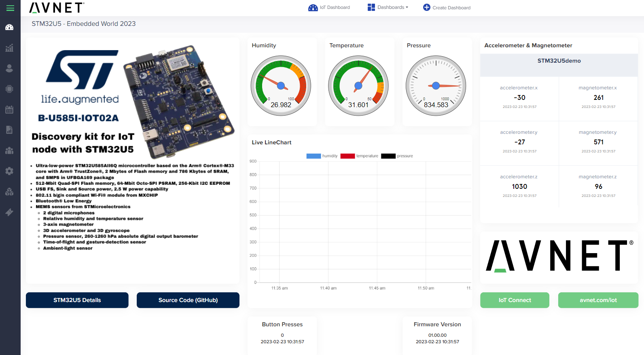
Task: Click the IoT Dashboard gauge icon
Action: pyautogui.click(x=313, y=8)
